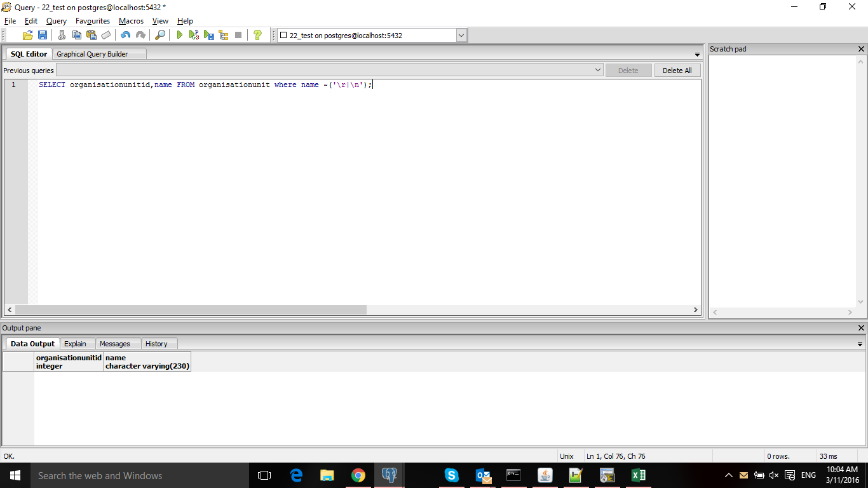868x488 pixels.
Task: Open the Macros menu
Action: pyautogui.click(x=131, y=21)
